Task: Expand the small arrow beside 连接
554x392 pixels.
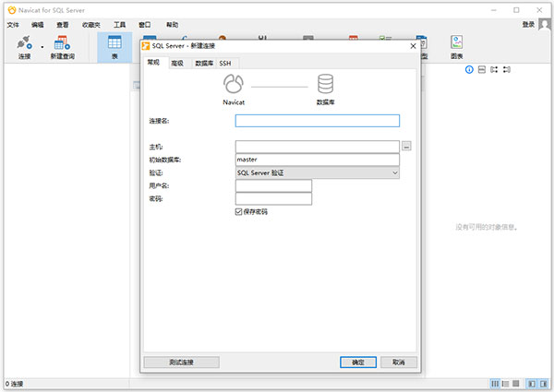Action: tap(42, 47)
